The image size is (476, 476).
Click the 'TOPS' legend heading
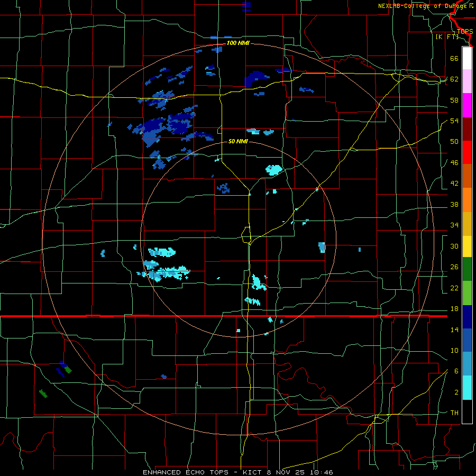465,32
